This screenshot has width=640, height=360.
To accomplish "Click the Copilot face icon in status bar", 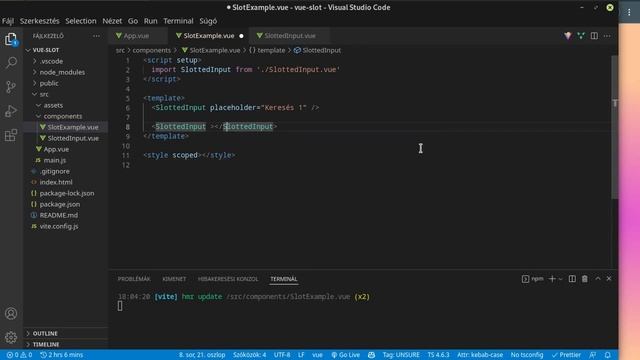I will click(x=371, y=355).
